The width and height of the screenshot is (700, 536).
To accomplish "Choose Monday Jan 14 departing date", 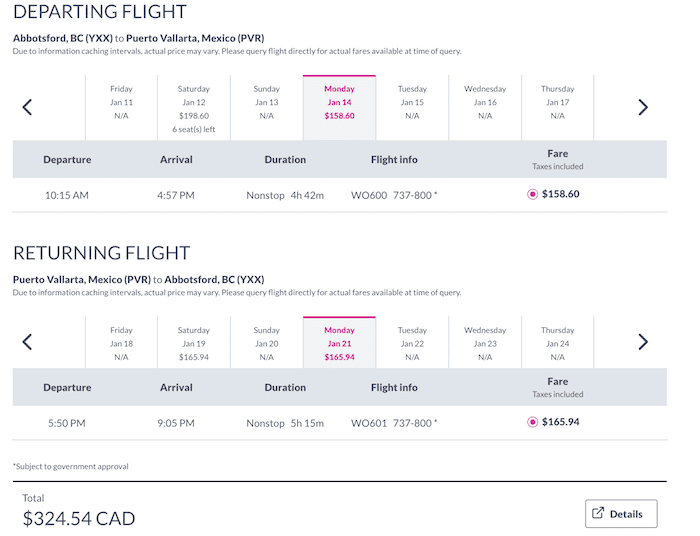I will click(x=339, y=108).
